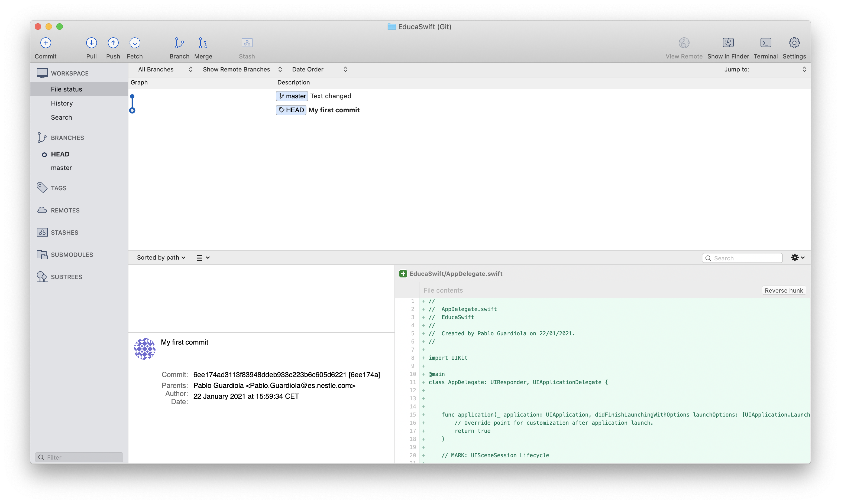Click the HEAD commit node in graph

tap(132, 110)
